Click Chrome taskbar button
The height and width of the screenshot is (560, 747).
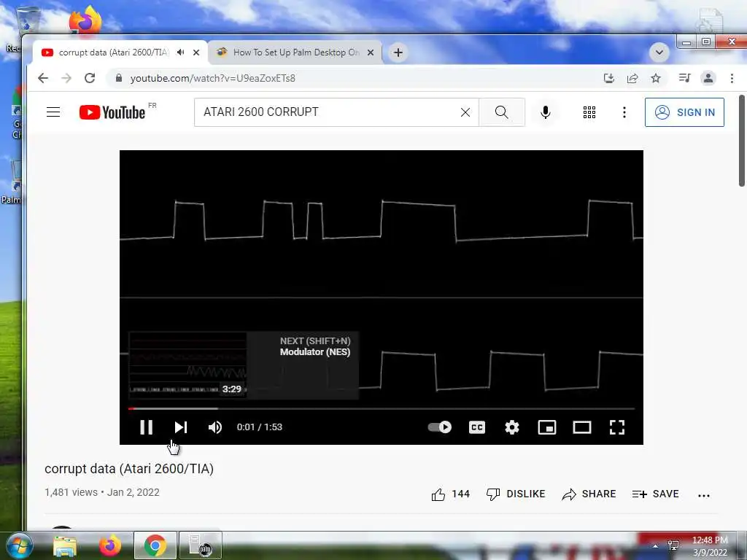155,545
